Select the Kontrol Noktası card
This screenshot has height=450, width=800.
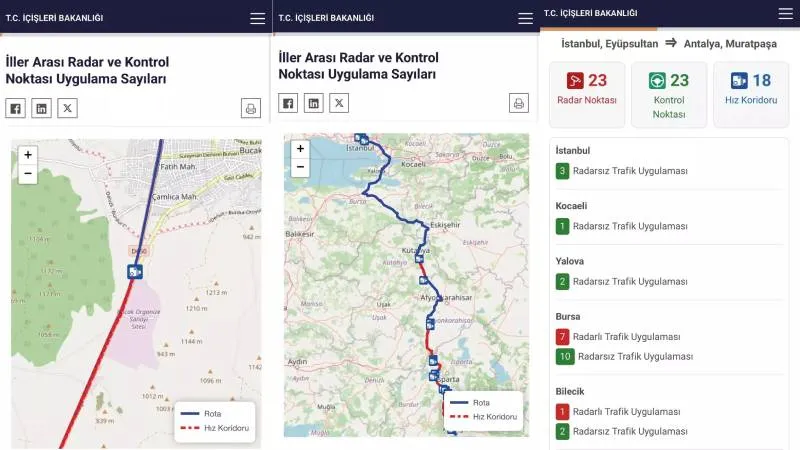pos(669,93)
